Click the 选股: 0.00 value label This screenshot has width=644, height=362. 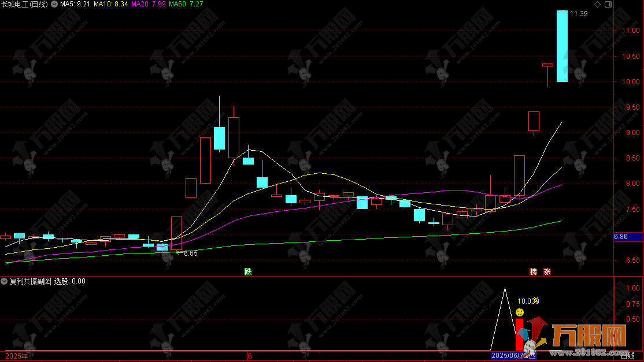pyautogui.click(x=70, y=281)
